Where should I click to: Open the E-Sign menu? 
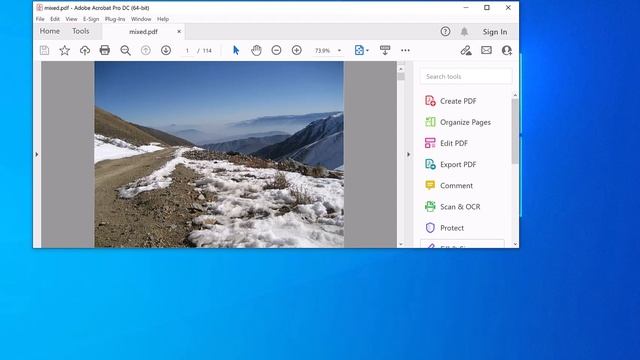(91, 19)
